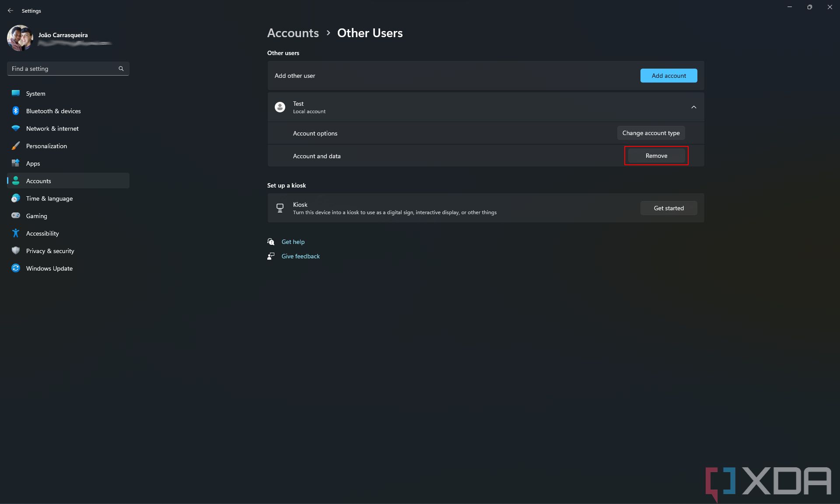Image resolution: width=840 pixels, height=504 pixels.
Task: Click the search magnifier in Find a setting
Action: click(x=121, y=69)
